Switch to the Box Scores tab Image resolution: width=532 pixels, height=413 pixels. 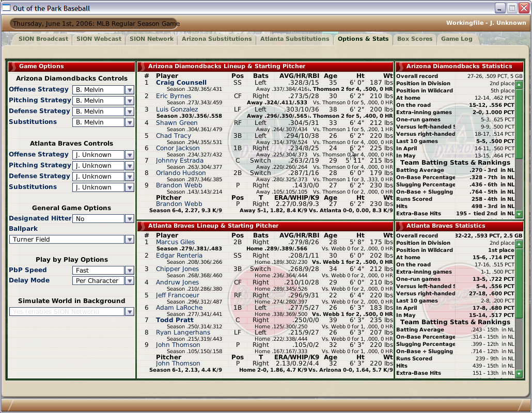point(415,39)
